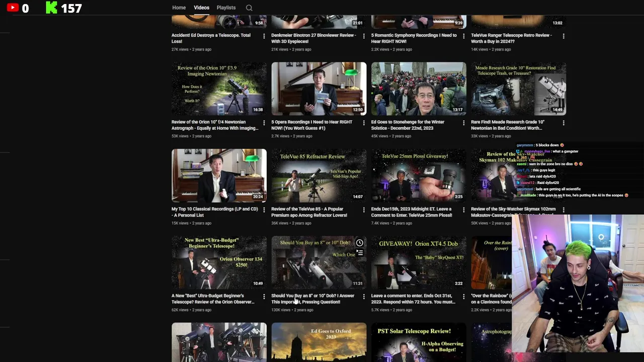This screenshot has height=362, width=644.
Task: Open menu for Orion 10" f/4 Newtonian review
Action: click(x=264, y=123)
